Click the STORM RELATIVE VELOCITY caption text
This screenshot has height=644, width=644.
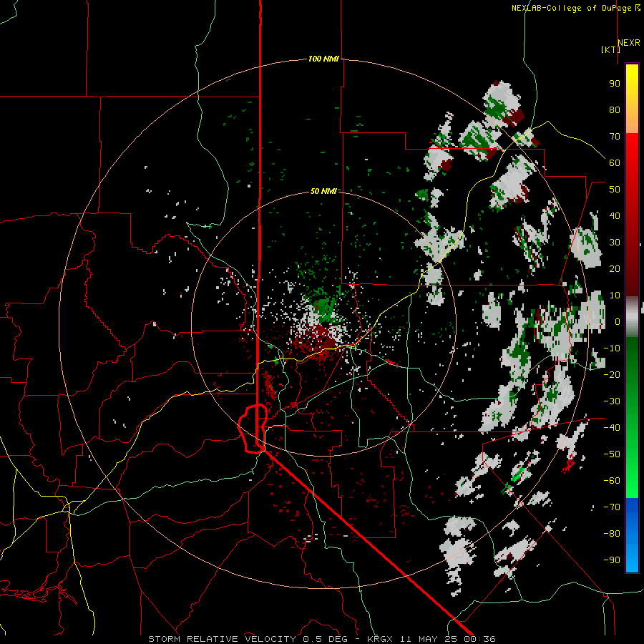(x=223, y=639)
